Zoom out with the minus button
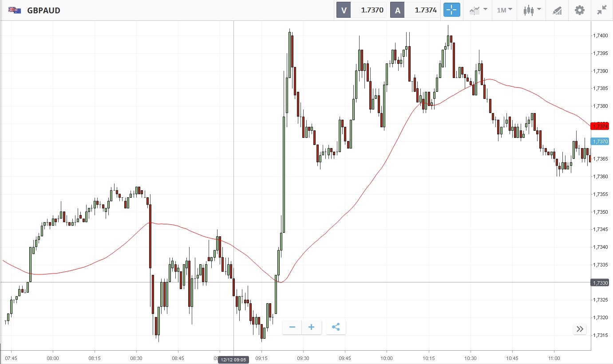Screen dimensions: 613x364 292,327
